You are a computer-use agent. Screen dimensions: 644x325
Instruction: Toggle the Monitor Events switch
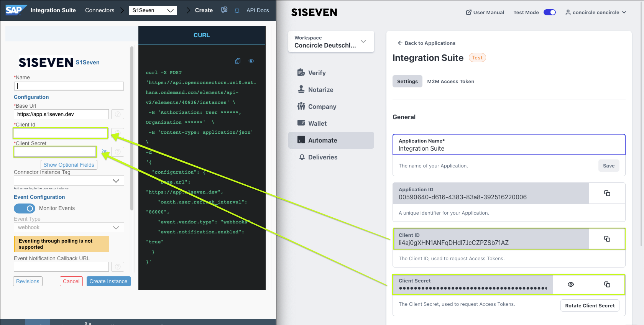click(25, 208)
